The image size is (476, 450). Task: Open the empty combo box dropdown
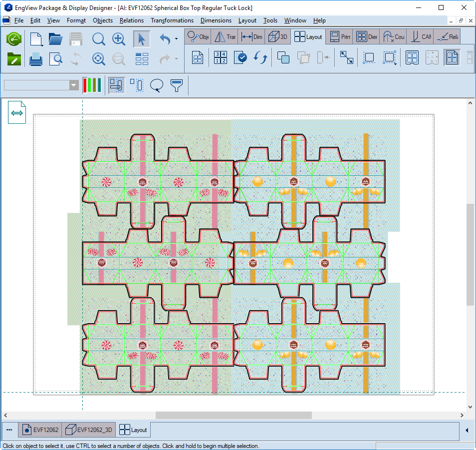pos(74,85)
